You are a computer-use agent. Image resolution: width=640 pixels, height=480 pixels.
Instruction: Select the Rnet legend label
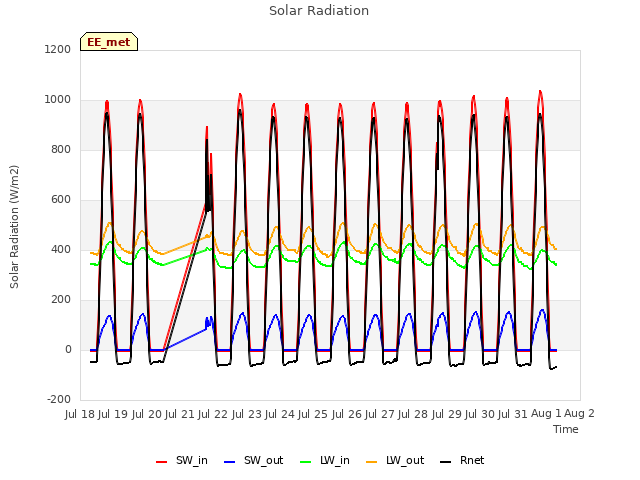point(472,460)
